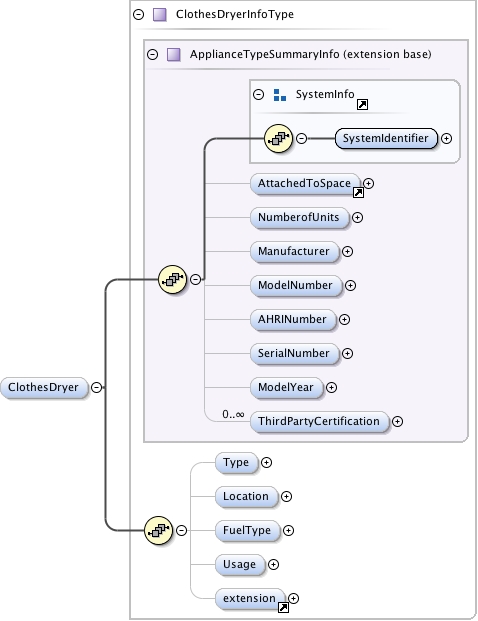This screenshot has height=621, width=478.
Task: Expand the Manufacturer element
Action: 347,251
